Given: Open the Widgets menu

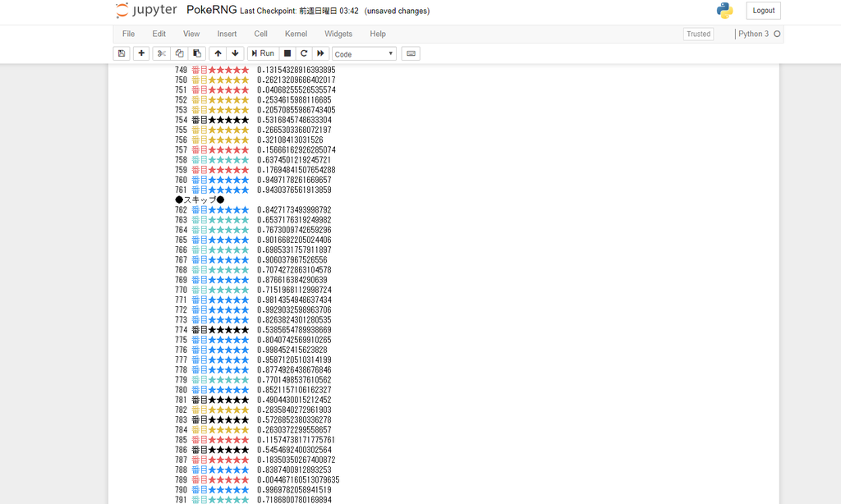Looking at the screenshot, I should point(338,34).
